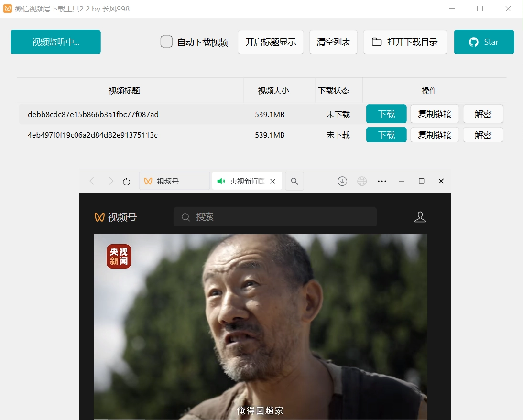Click the 视频监听中 monitoring button

[x=55, y=42]
